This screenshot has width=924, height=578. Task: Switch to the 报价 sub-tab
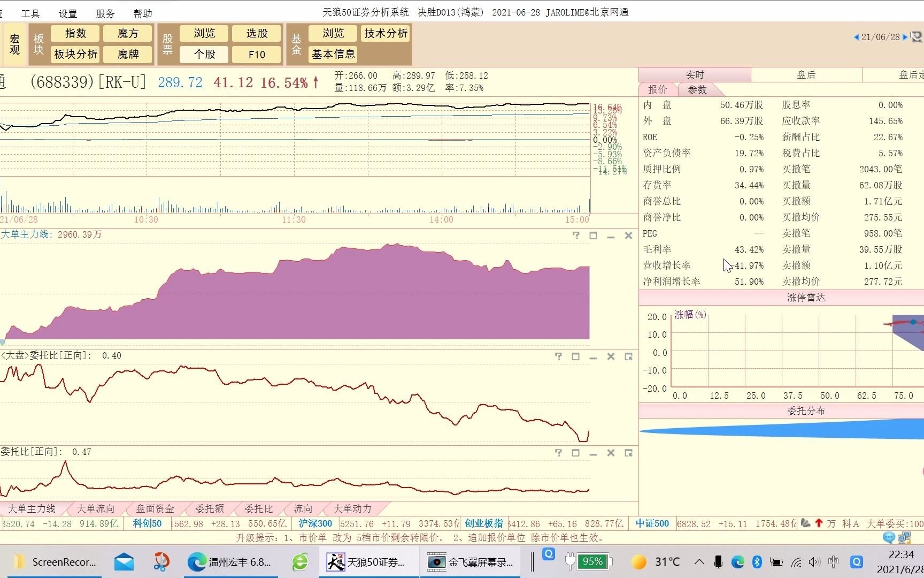point(658,90)
